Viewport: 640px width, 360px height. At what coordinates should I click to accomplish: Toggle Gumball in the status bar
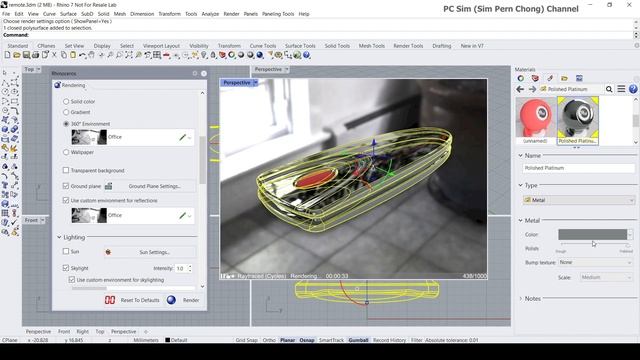pos(358,340)
